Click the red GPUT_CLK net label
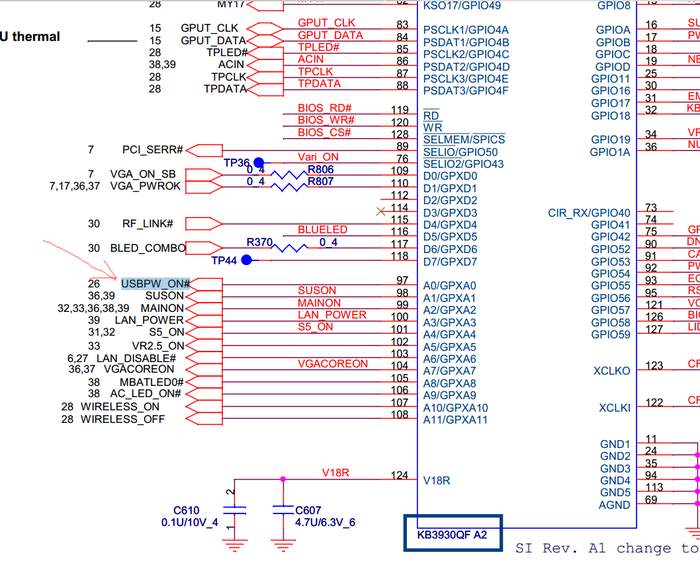Viewport: 700px width, 563px height. click(x=326, y=22)
